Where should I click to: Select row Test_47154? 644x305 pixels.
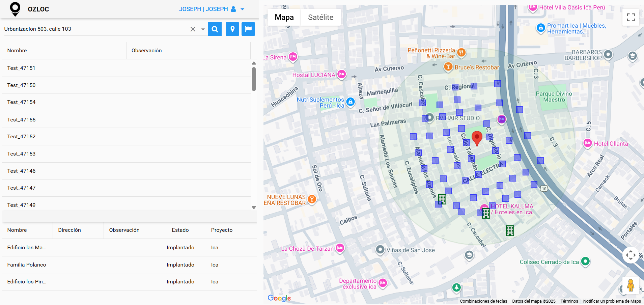point(126,102)
